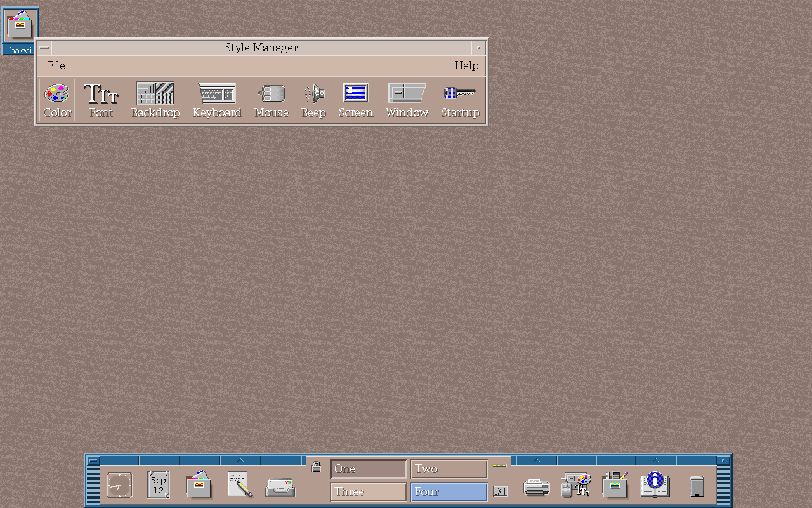
Task: Open the Beep sound settings
Action: [x=313, y=100]
